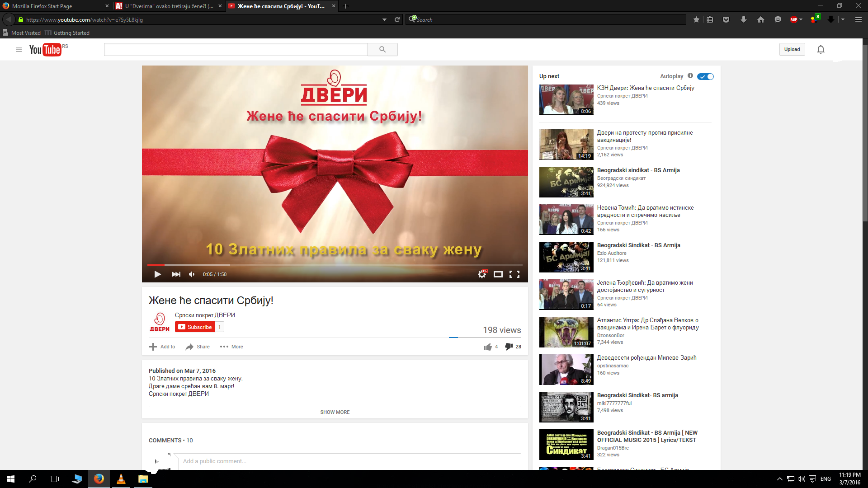Switch to theater mode

498,274
